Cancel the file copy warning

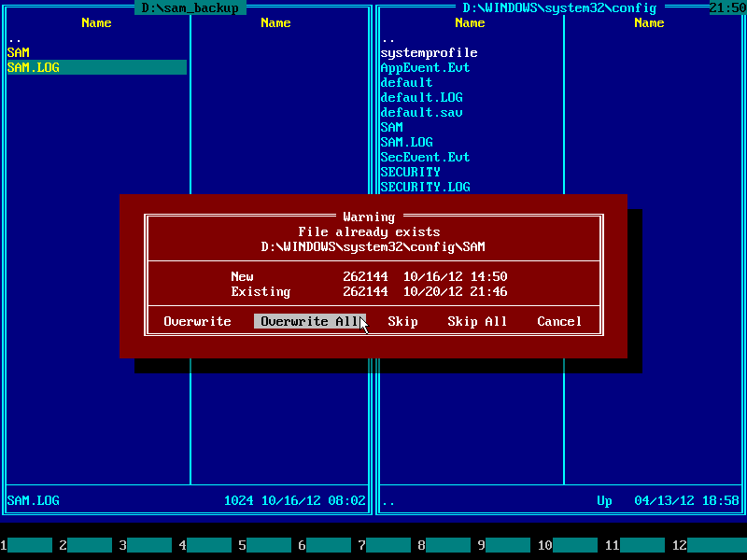point(559,321)
